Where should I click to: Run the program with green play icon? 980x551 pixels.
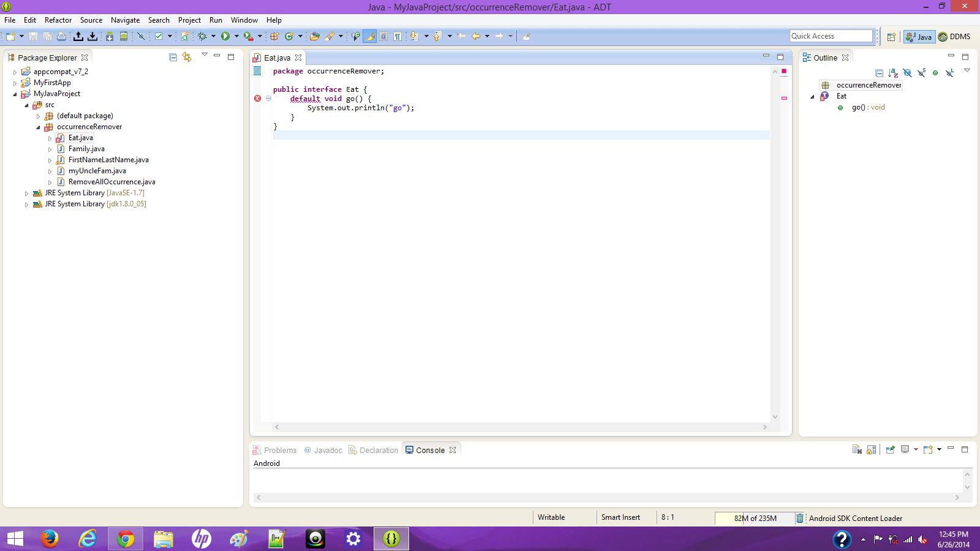pos(225,36)
